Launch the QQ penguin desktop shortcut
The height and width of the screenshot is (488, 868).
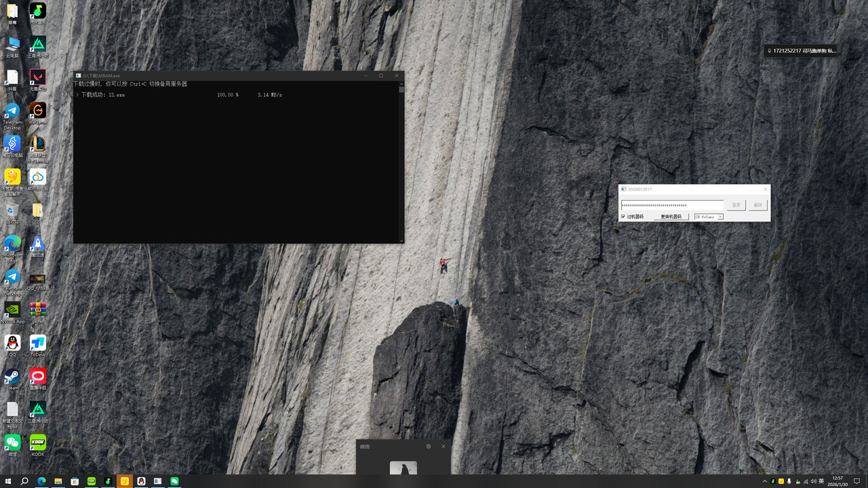(x=12, y=346)
